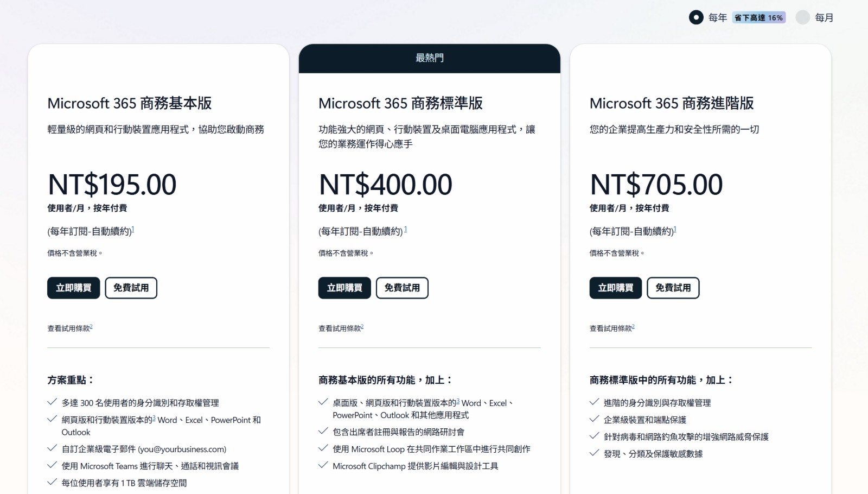Screen dimensions: 868x494
Task: Start 免費試用 for 商務標準版
Action: click(401, 288)
